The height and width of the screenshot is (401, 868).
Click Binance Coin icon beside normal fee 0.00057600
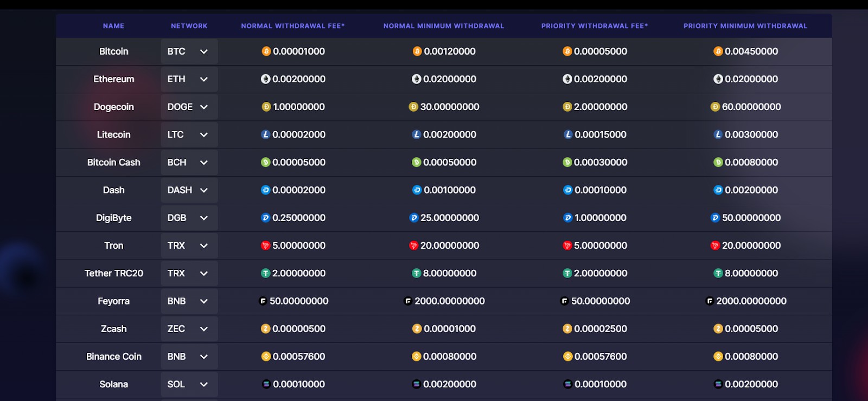click(x=266, y=357)
